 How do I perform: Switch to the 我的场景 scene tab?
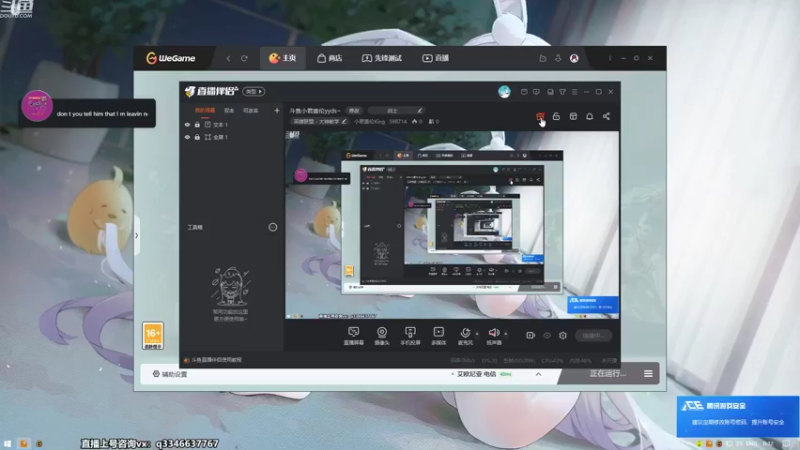coord(205,110)
